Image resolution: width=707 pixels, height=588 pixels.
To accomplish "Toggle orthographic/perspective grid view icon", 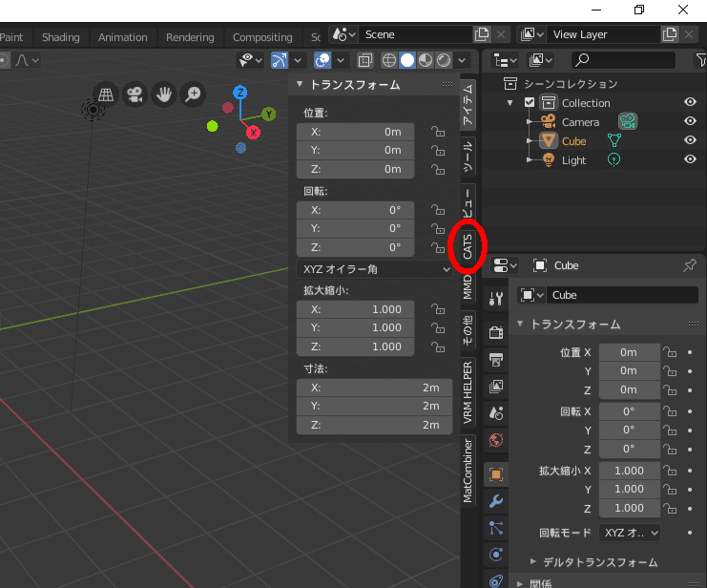I will tap(106, 94).
